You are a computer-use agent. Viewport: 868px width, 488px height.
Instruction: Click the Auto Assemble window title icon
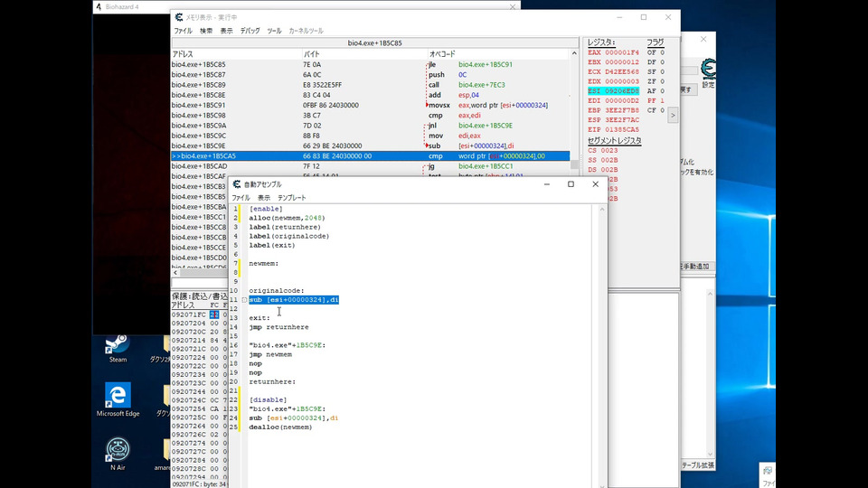[236, 183]
